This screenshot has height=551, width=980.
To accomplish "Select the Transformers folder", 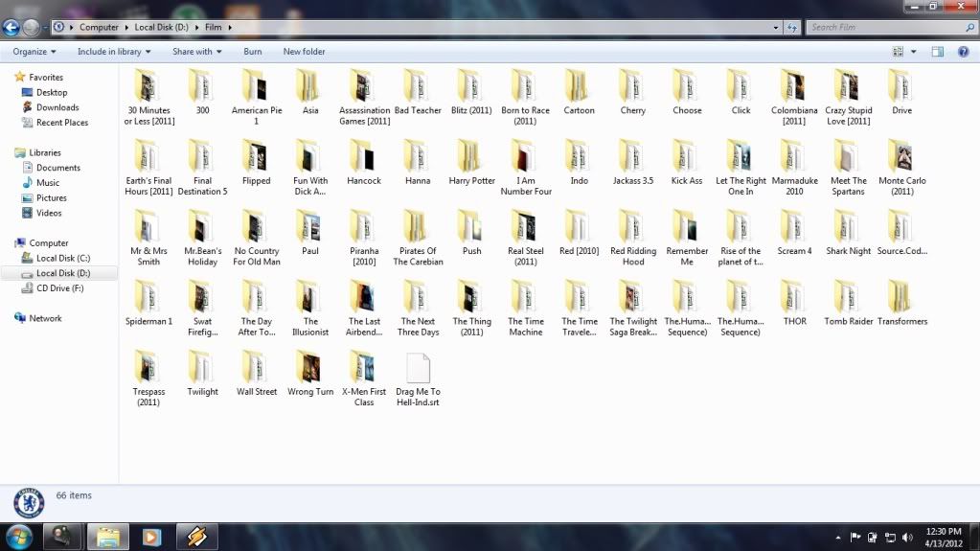I will click(901, 304).
